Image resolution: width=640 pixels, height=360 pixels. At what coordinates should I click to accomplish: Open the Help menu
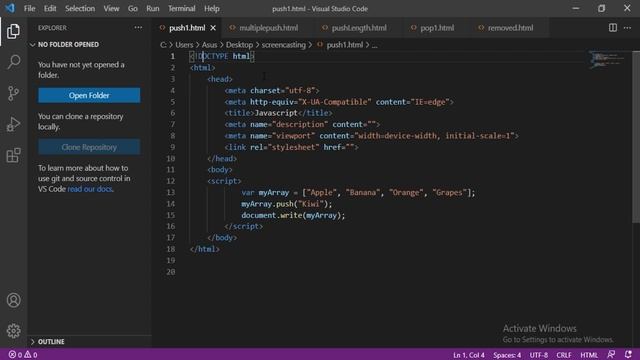pos(212,9)
